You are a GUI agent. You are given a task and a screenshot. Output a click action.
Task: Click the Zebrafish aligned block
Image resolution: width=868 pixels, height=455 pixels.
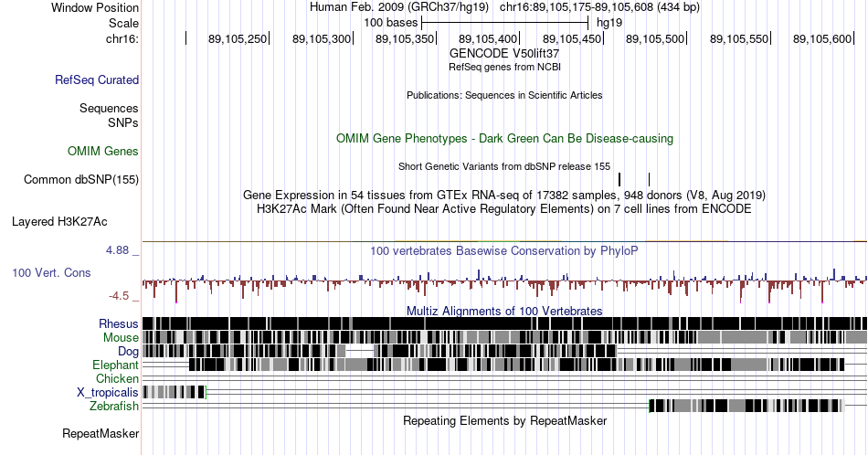coord(746,406)
